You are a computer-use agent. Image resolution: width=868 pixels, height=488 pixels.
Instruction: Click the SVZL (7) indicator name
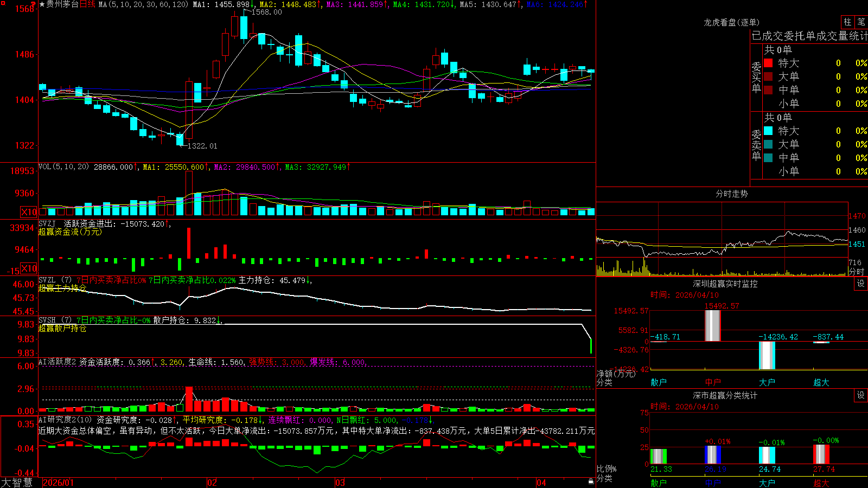(x=55, y=280)
